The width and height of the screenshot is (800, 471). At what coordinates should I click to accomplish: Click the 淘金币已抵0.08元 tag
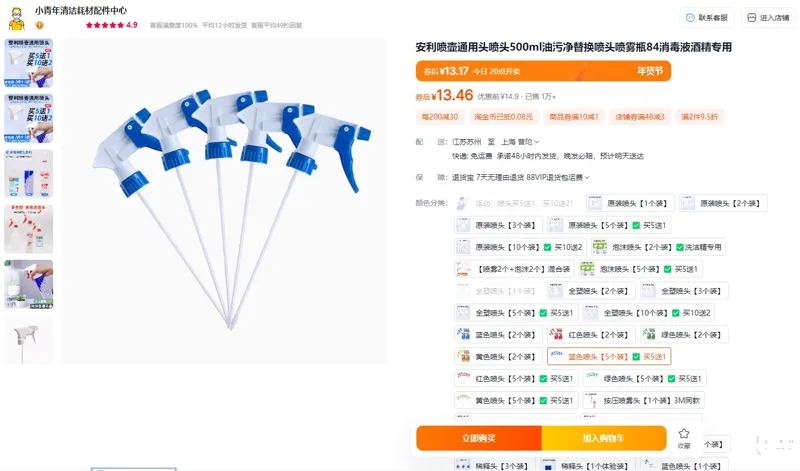[x=503, y=117]
